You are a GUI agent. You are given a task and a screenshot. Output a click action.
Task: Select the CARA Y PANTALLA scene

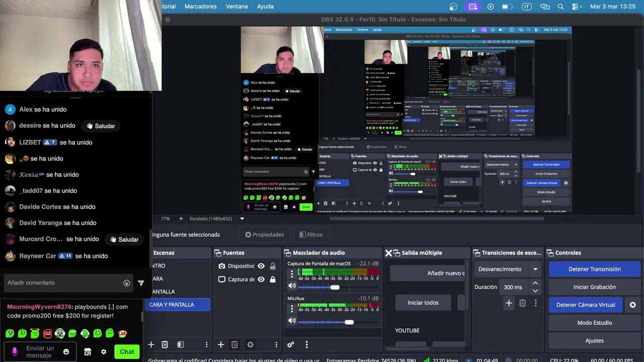click(x=177, y=305)
